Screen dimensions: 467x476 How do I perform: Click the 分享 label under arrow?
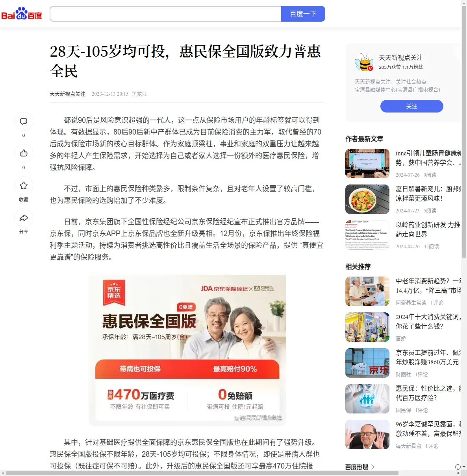click(24, 232)
